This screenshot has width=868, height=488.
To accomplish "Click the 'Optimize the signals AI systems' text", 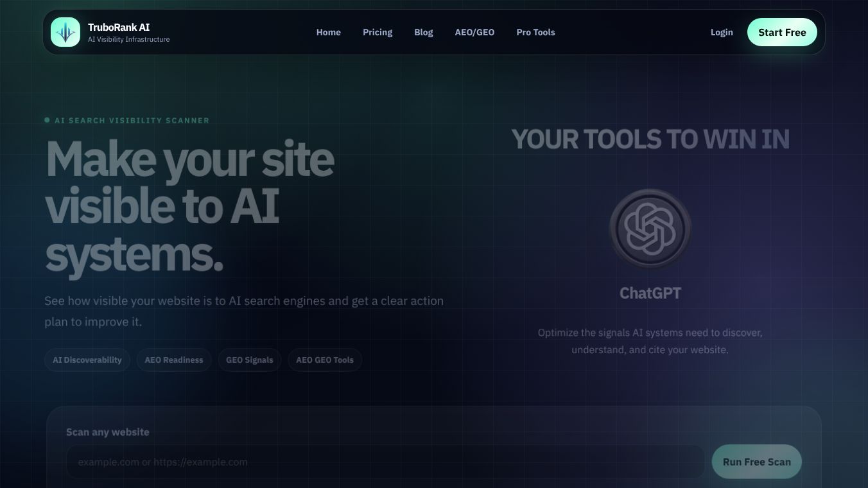I will click(650, 341).
